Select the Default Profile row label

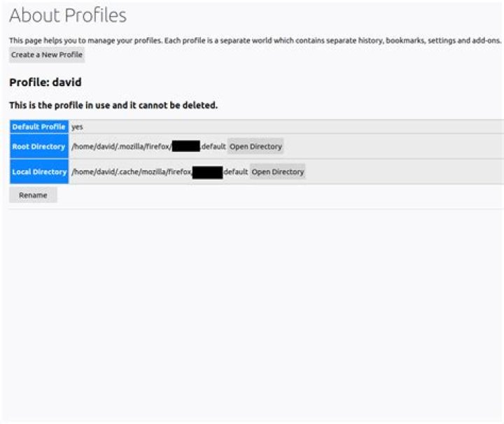click(x=39, y=127)
